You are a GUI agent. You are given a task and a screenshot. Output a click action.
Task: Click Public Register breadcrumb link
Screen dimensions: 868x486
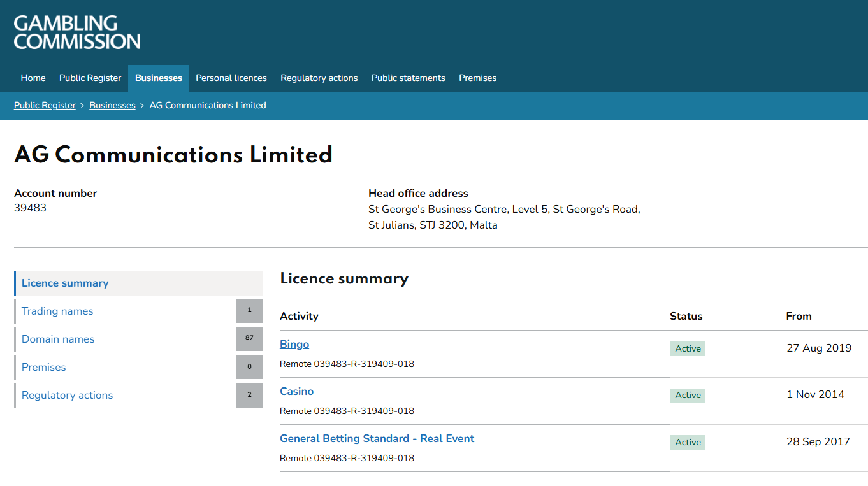click(x=45, y=105)
